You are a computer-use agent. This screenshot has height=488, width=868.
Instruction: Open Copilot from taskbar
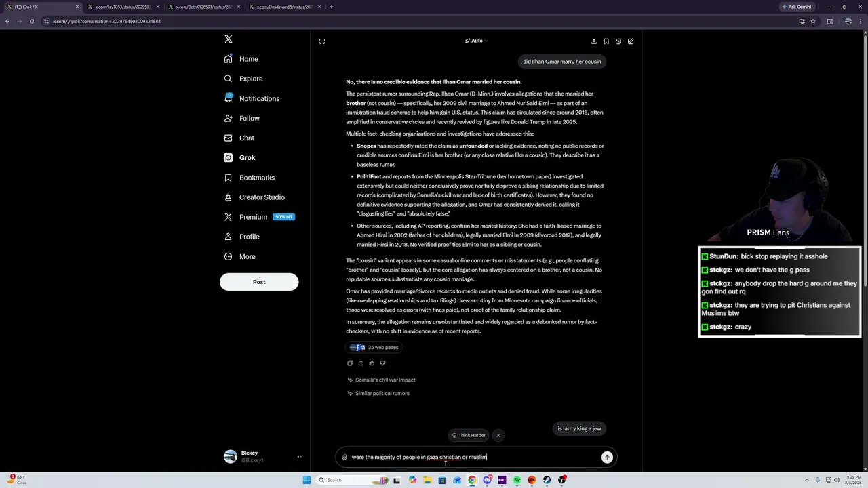(412, 480)
